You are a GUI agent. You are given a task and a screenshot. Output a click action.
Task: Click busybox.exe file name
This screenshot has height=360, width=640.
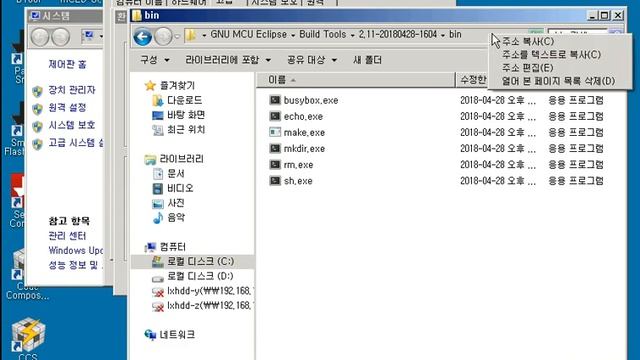tap(311, 100)
